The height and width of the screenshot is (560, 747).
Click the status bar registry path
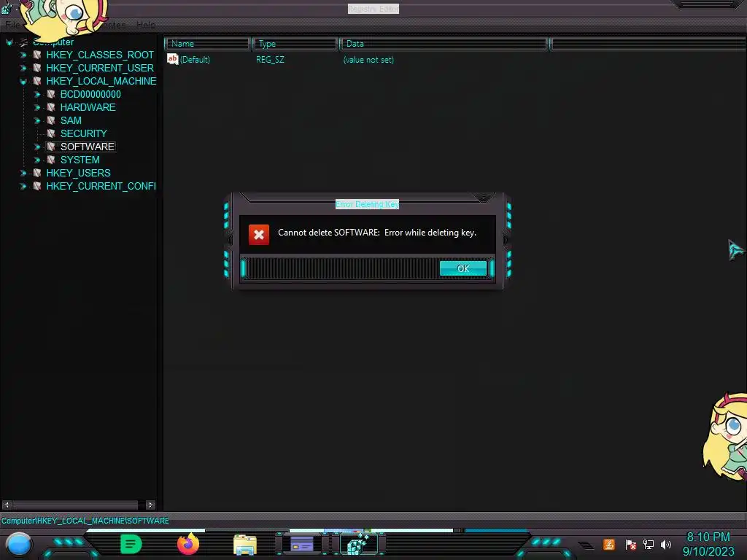coord(85,521)
